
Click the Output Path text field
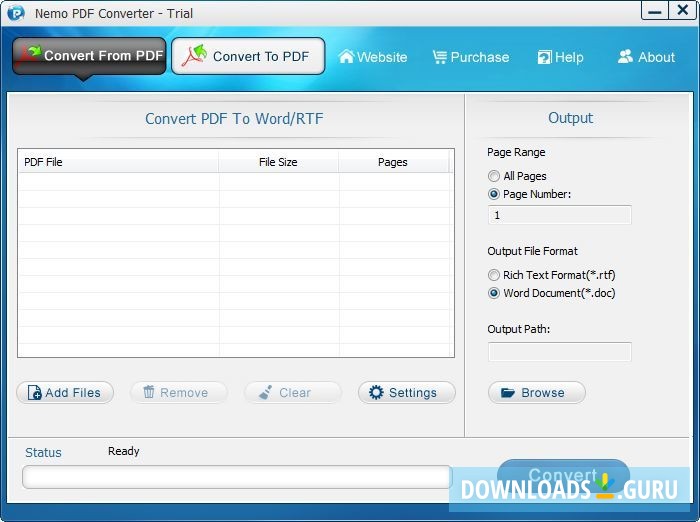coord(560,352)
